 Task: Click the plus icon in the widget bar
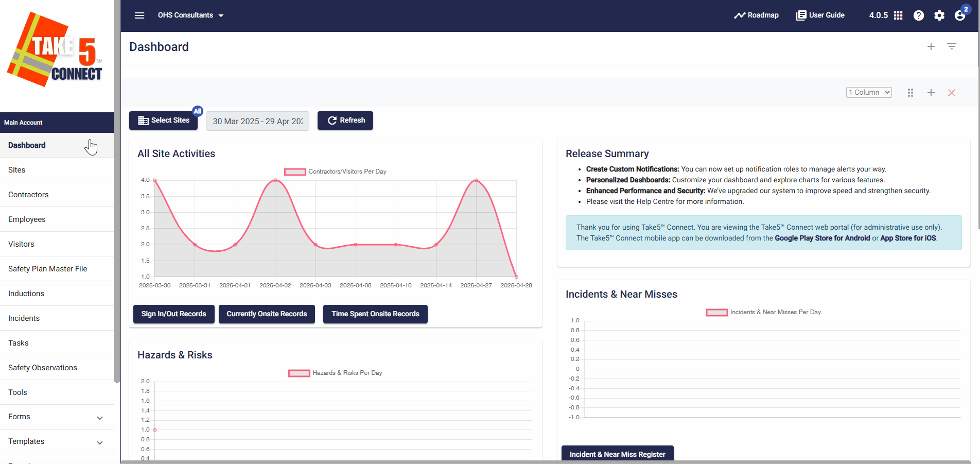pyautogui.click(x=931, y=93)
